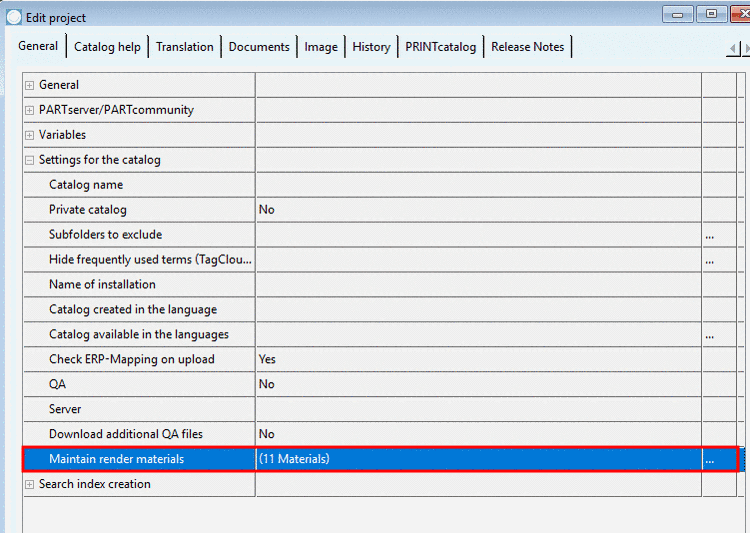Open the History tab
The height and width of the screenshot is (533, 750).
pos(371,47)
